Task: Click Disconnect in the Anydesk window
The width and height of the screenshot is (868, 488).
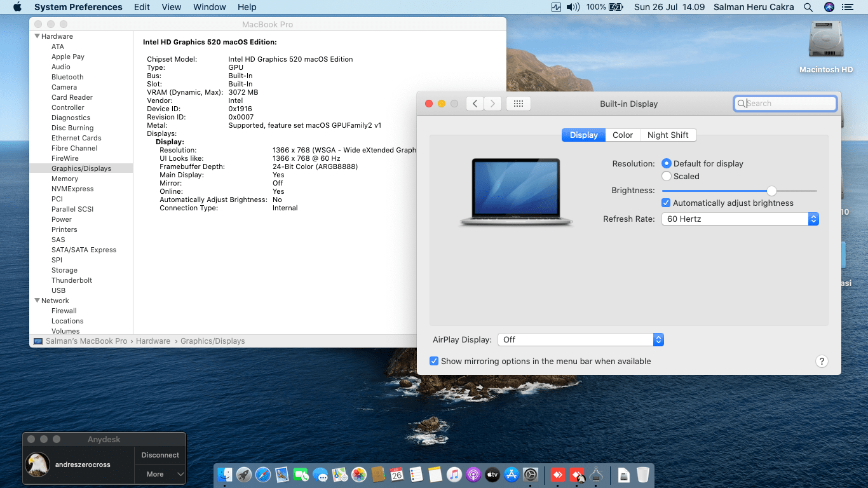Action: point(160,455)
